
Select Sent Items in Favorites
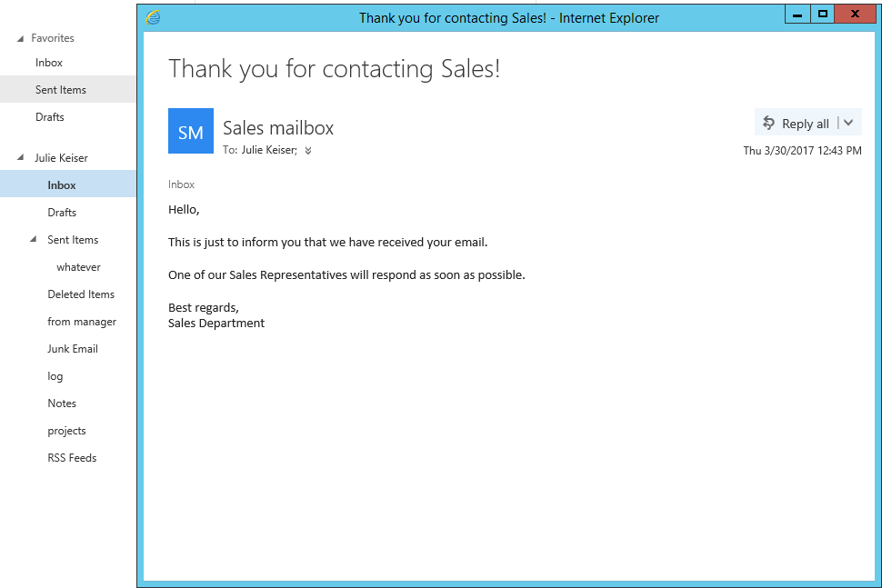[x=61, y=89]
